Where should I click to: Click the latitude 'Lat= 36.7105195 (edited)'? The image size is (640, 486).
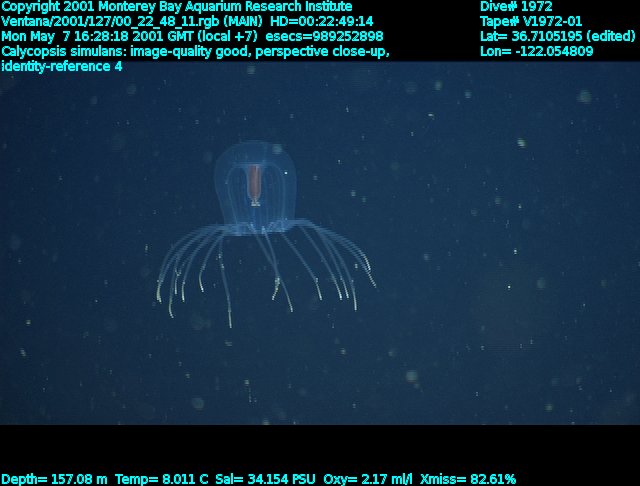pyautogui.click(x=558, y=37)
